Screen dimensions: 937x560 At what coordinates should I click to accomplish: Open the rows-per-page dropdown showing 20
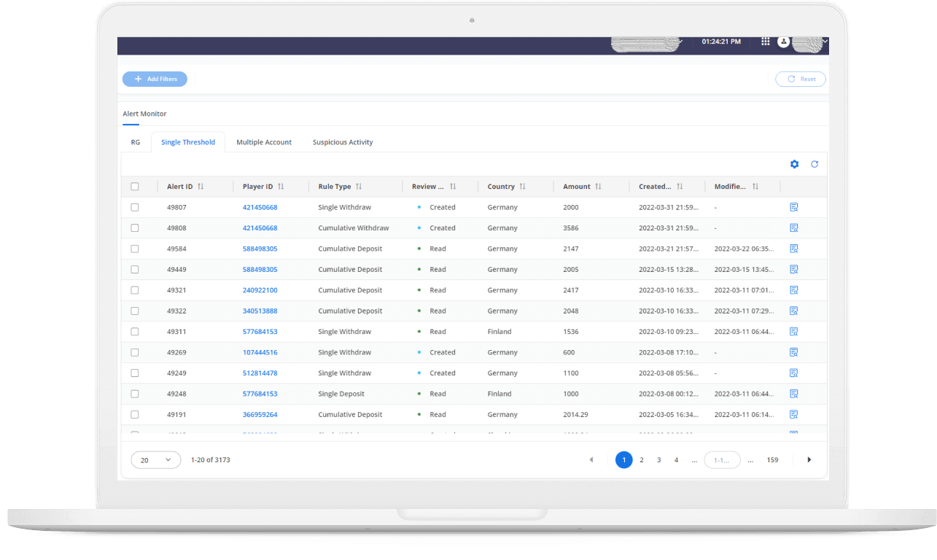[x=156, y=460]
